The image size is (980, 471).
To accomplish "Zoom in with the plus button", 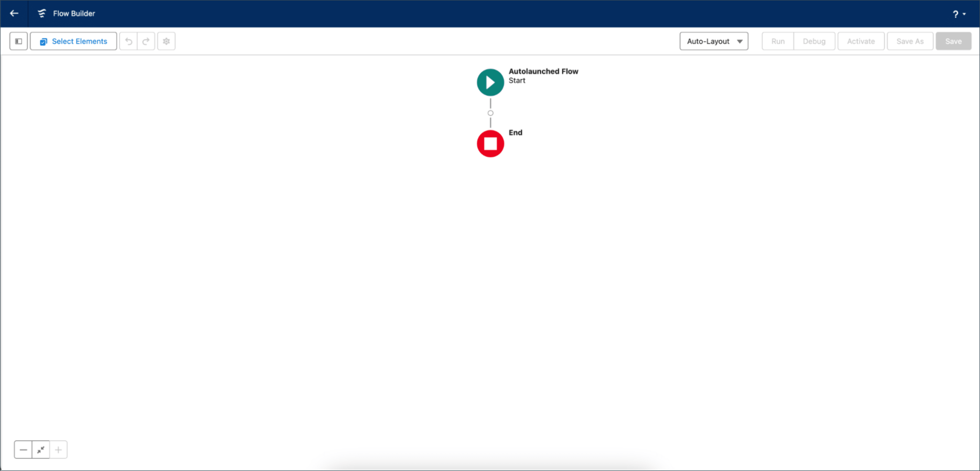I will (x=58, y=450).
